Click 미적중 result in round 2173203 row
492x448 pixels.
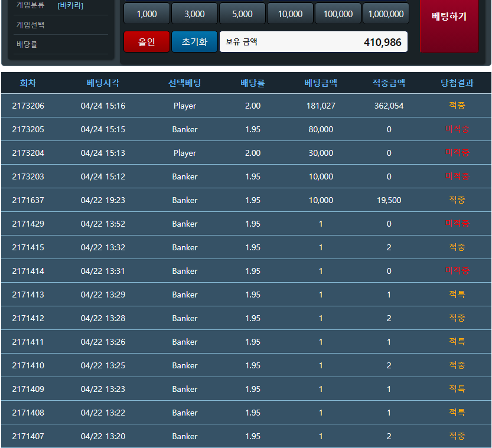pyautogui.click(x=457, y=176)
